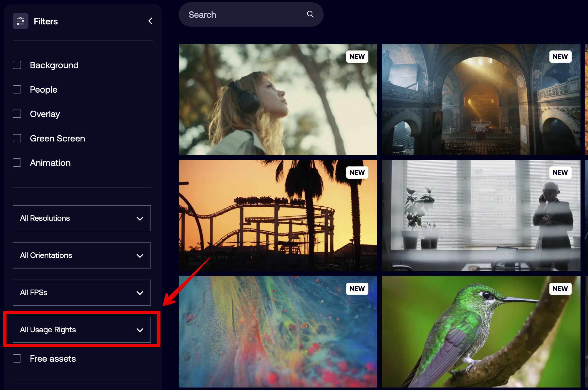
Task: Check the People category checkbox
Action: tap(17, 90)
